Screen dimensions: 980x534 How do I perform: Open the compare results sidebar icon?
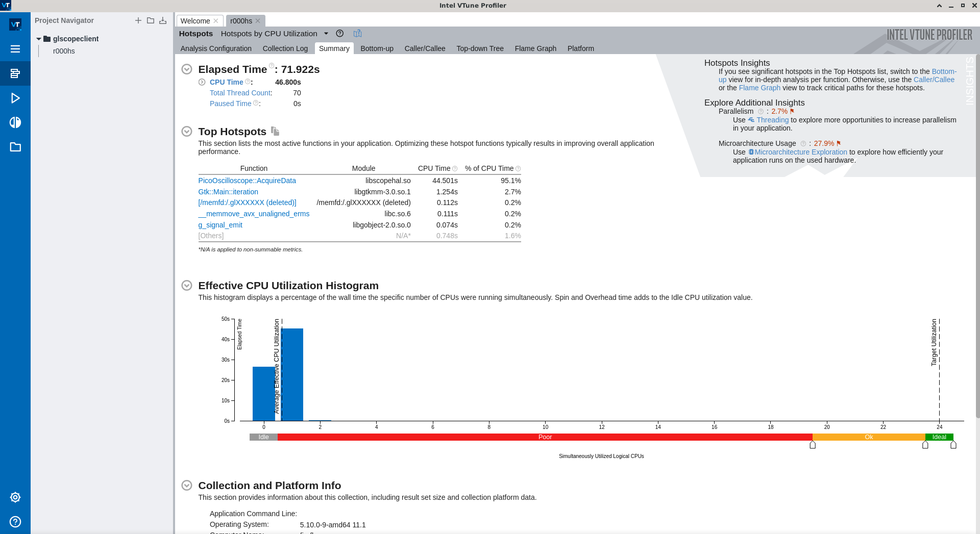[15, 122]
